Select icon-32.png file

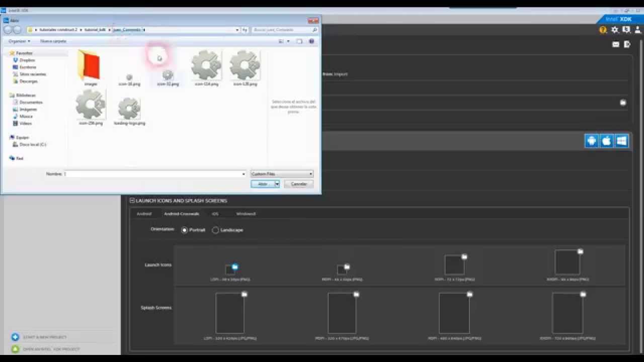tap(168, 78)
